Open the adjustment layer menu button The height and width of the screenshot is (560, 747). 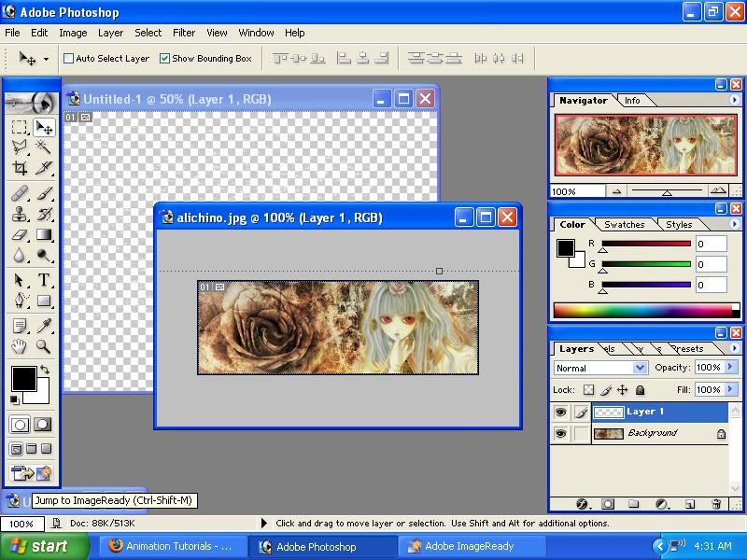click(x=661, y=504)
